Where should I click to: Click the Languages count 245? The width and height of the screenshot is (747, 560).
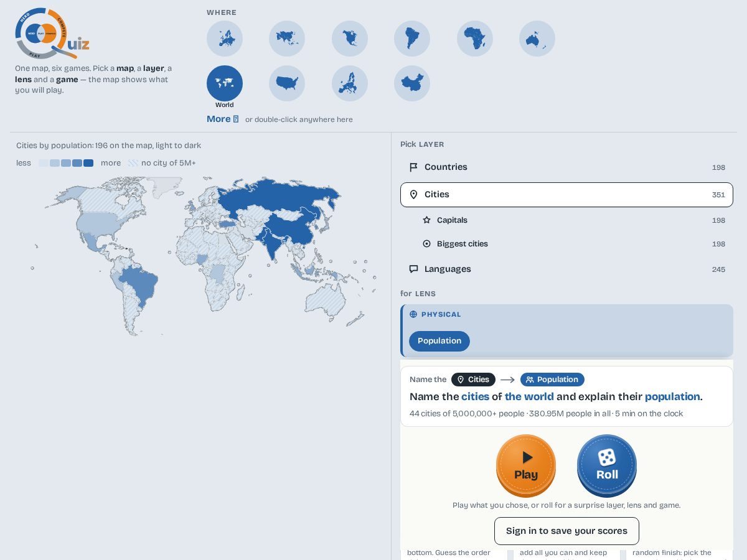click(718, 269)
